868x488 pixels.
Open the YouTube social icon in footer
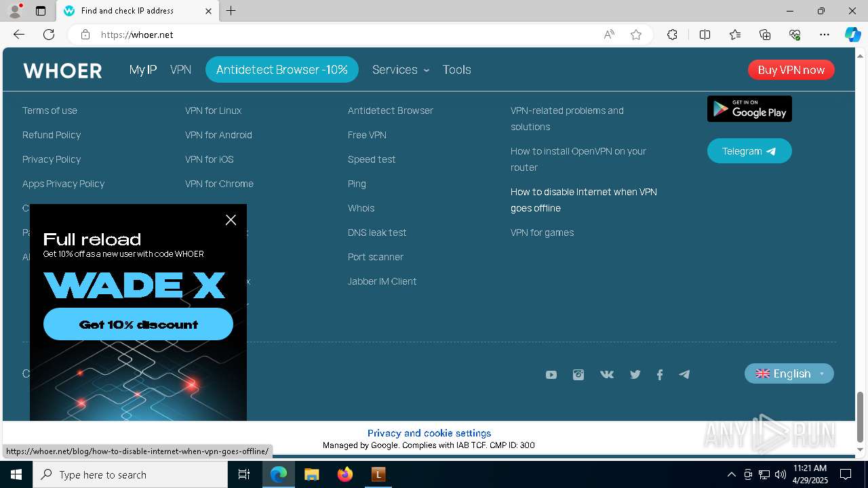551,375
